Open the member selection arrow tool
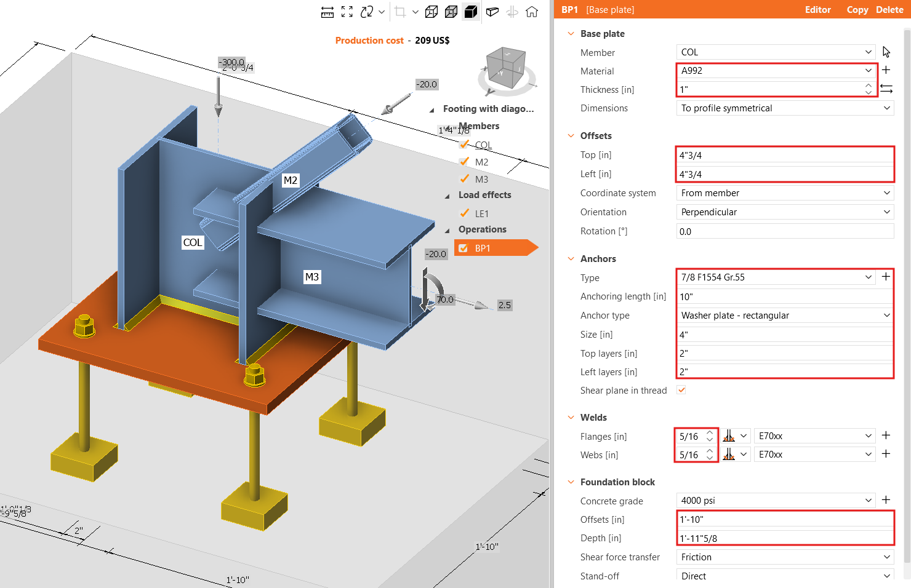Screen dimensions: 911x588 point(886,52)
